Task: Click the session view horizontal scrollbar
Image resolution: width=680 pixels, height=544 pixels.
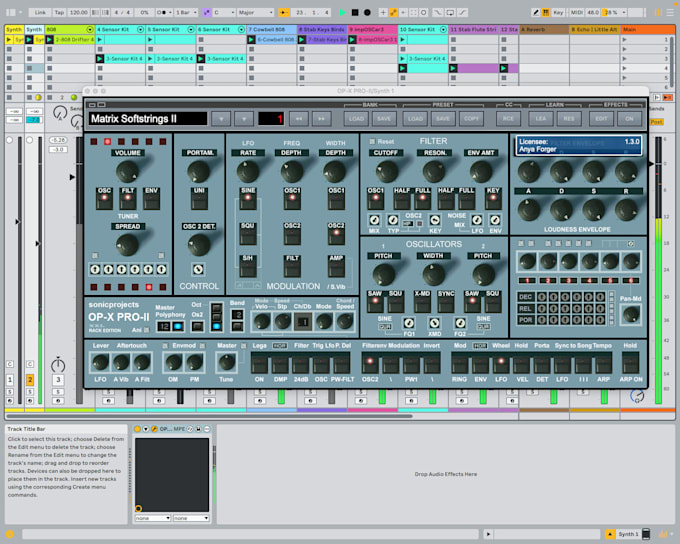Action: click(210, 416)
